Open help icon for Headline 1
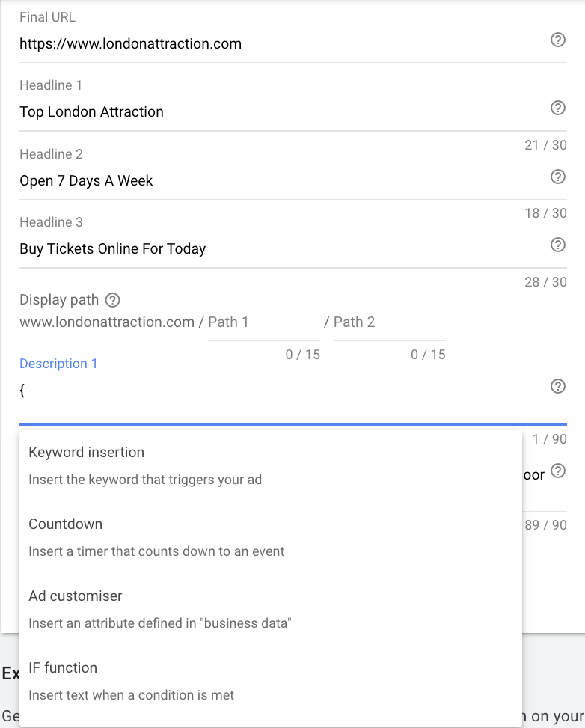 [x=557, y=108]
